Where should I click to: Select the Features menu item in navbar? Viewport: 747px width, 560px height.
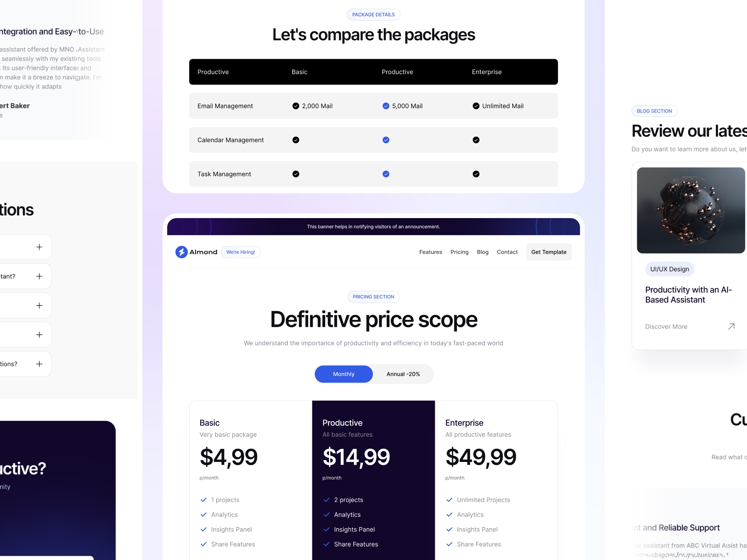point(430,252)
